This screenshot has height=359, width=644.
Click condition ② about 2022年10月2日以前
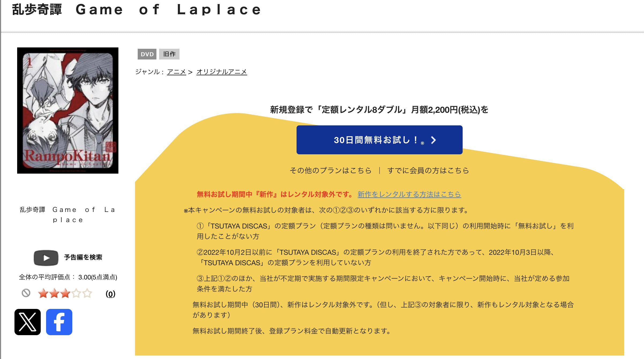pos(376,257)
